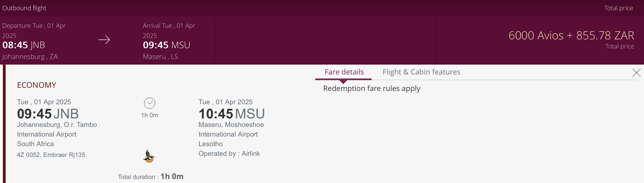Screen dimensions: 644x183
Task: Click flight number 4Z 0052 Embraer Rj135
Action: (x=51, y=155)
